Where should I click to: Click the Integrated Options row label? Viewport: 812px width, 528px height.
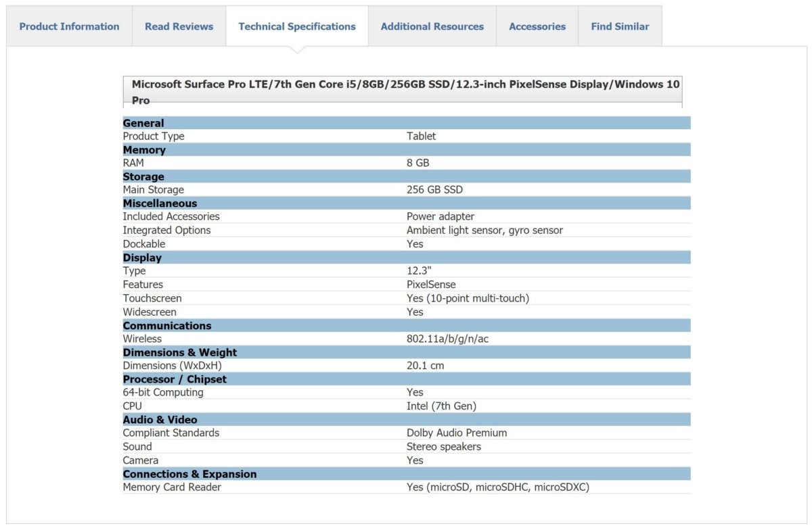tap(166, 230)
